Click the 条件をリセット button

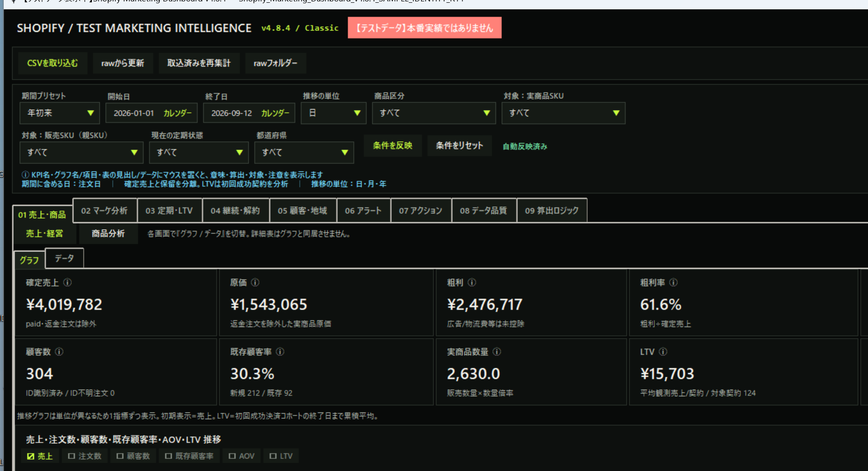[x=459, y=145]
